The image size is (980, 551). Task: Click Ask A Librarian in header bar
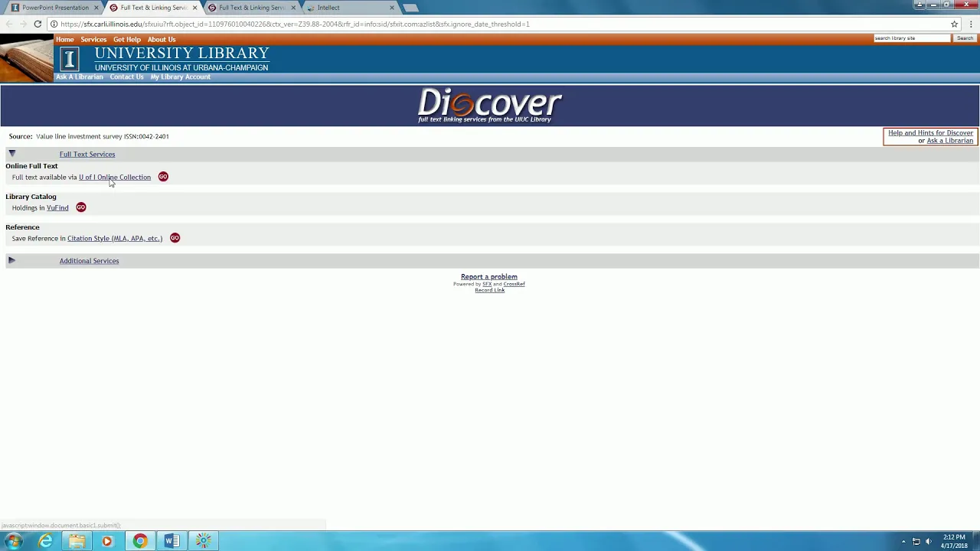coord(79,77)
